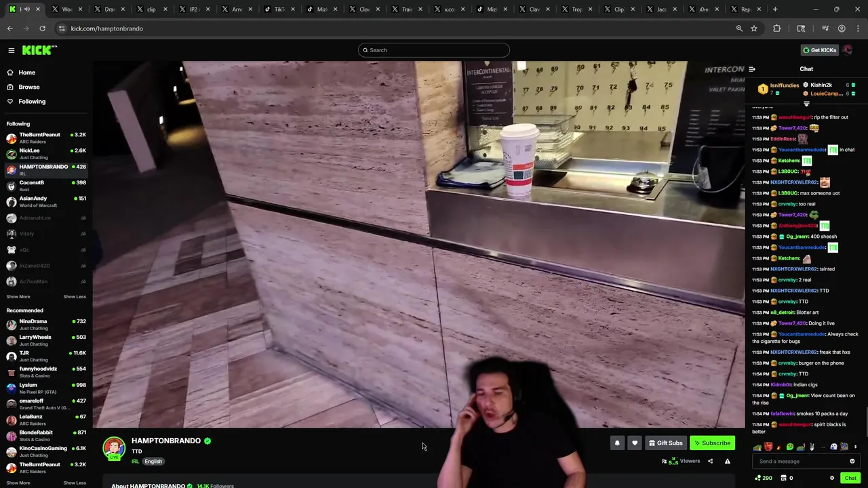
Task: Open Lysium recommended channel
Action: tap(46, 388)
